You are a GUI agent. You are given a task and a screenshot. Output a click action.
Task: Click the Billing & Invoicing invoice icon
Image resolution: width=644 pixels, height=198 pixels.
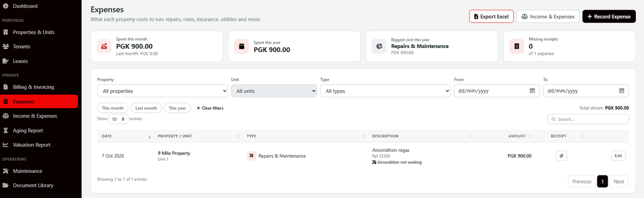[6, 87]
